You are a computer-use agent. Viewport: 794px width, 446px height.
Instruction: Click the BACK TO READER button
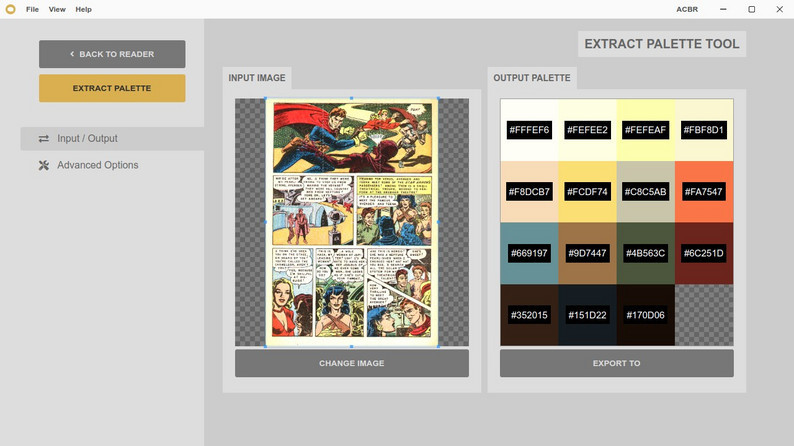pyautogui.click(x=112, y=54)
